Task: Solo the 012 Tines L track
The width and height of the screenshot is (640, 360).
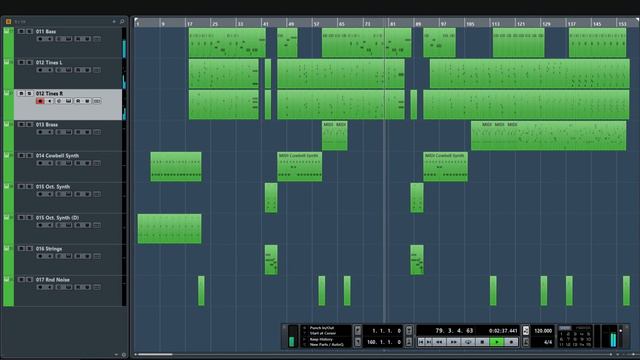Action: point(29,62)
